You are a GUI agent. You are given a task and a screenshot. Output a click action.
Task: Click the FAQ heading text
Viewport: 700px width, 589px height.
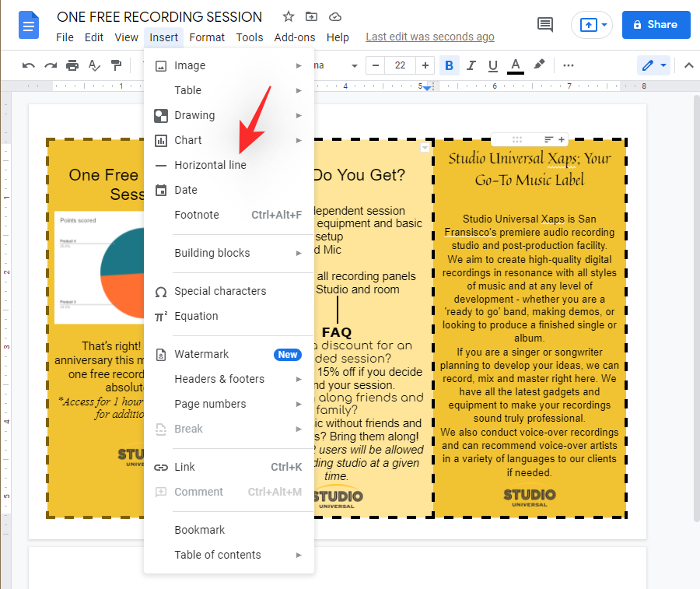coord(337,332)
